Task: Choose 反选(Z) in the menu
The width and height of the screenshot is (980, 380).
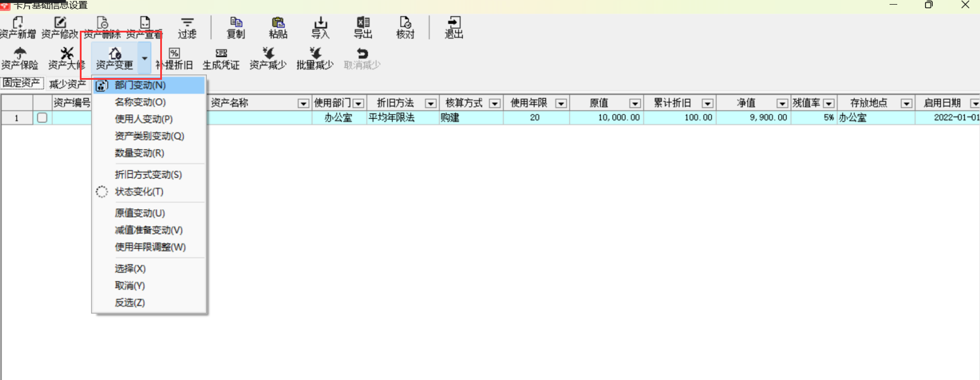Action: [x=149, y=303]
